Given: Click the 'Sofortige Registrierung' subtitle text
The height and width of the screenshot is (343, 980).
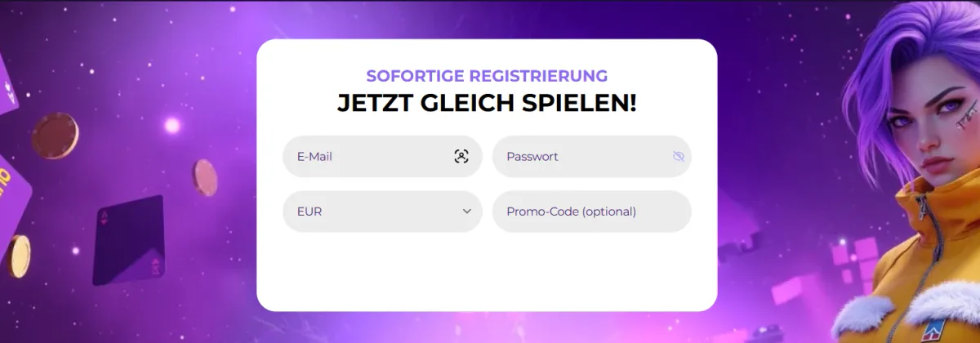Looking at the screenshot, I should point(487,76).
